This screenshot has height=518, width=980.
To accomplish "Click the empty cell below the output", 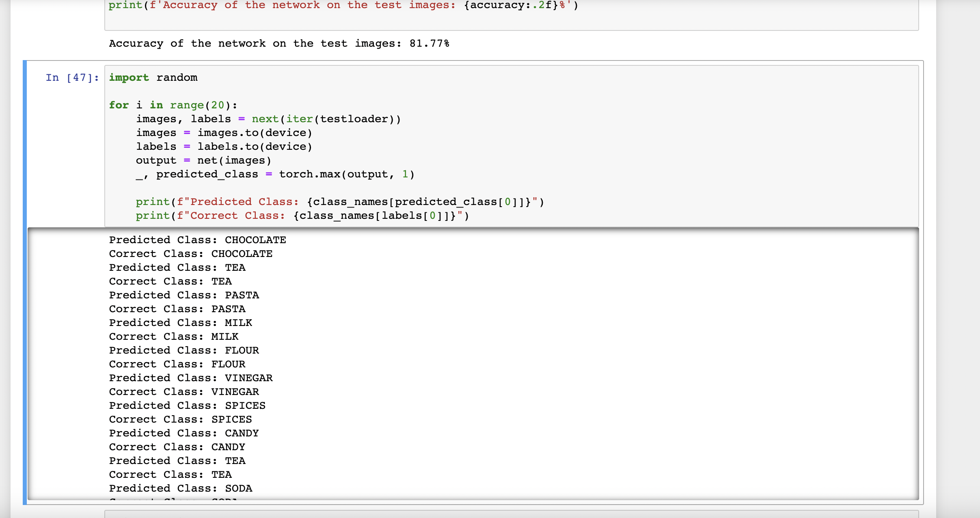I will (x=511, y=514).
